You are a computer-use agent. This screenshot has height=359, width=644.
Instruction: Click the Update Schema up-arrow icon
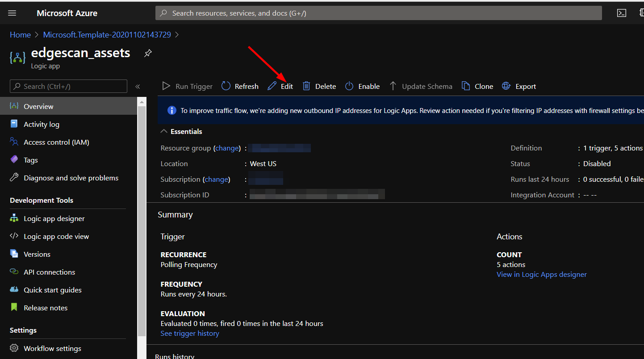(393, 86)
